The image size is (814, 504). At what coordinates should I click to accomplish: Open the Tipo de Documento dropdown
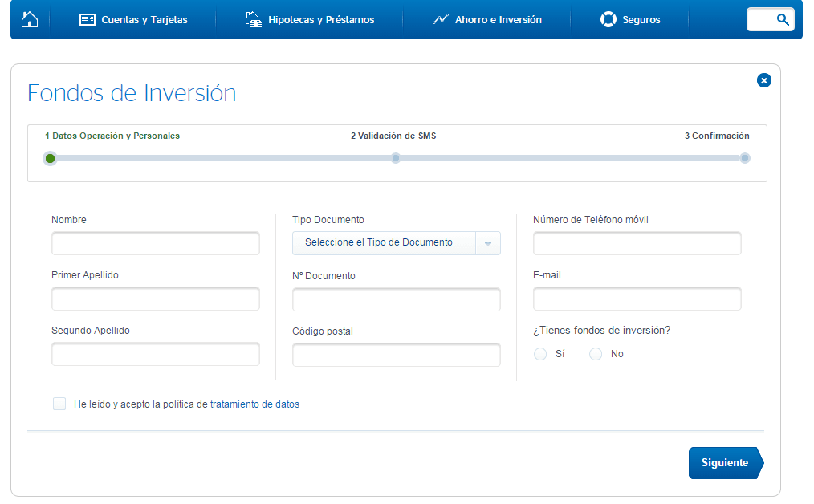[x=397, y=243]
